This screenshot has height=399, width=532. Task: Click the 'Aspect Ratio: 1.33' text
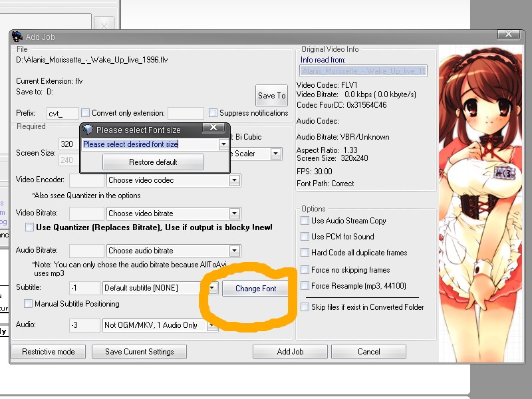coord(327,150)
